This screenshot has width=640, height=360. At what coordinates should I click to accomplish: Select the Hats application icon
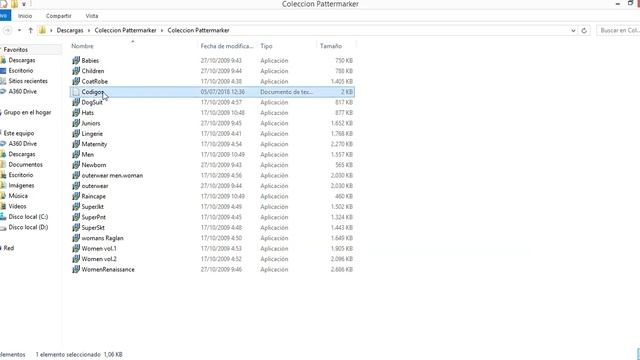click(x=76, y=113)
